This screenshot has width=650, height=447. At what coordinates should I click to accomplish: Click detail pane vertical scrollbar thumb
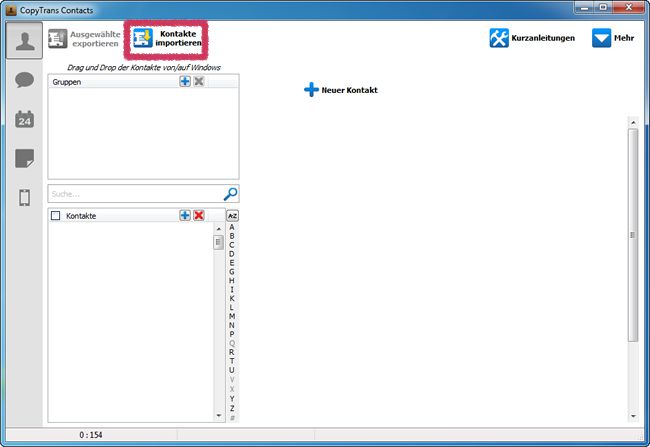pos(633,235)
